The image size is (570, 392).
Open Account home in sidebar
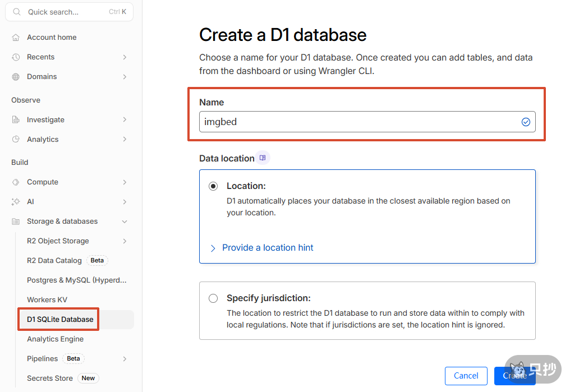click(x=52, y=38)
